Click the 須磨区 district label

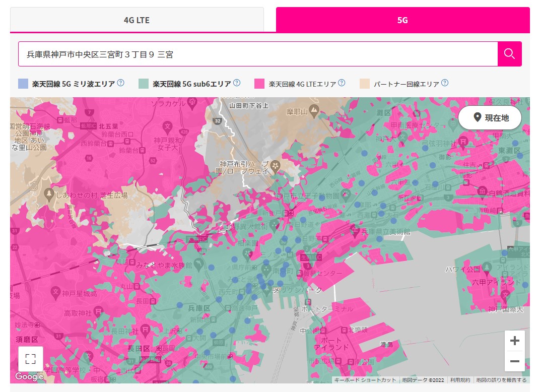[27, 340]
